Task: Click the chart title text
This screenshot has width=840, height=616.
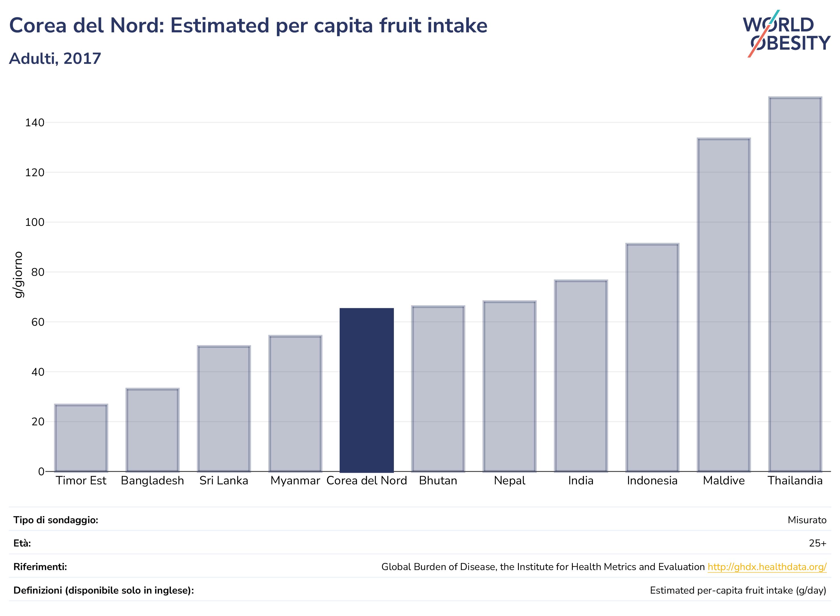Action: tap(248, 25)
